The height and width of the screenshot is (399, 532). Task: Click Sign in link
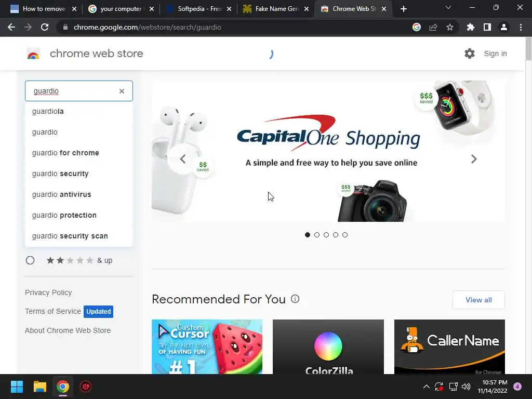pyautogui.click(x=495, y=54)
